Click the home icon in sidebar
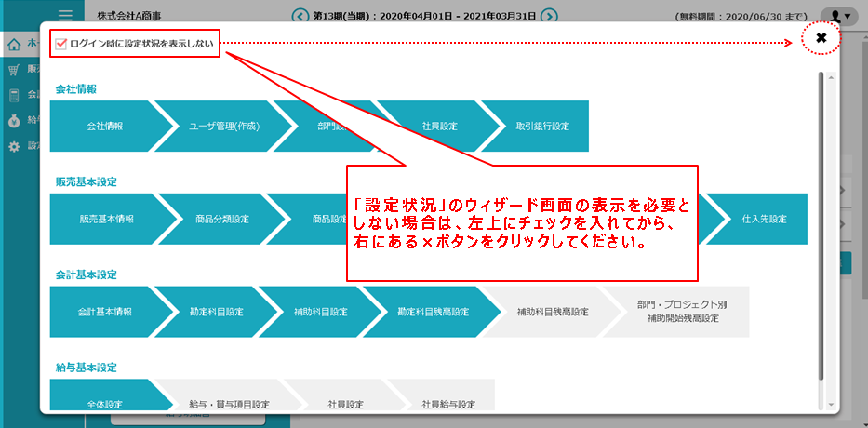The height and width of the screenshot is (428, 868). click(x=15, y=44)
